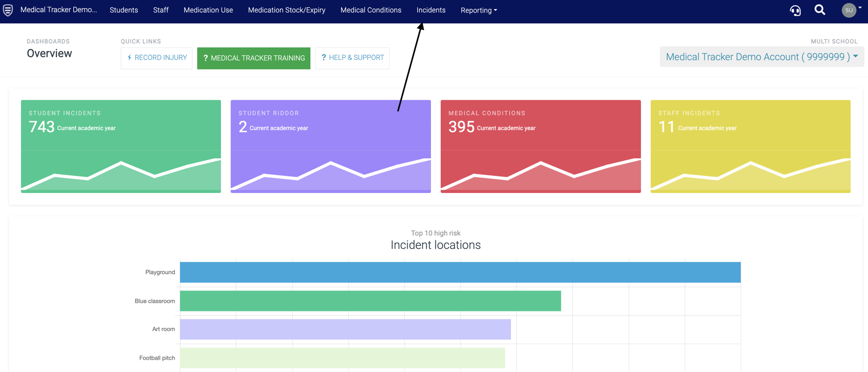This screenshot has height=372, width=868.
Task: Expand the caret next to user avatar
Action: point(860,8)
